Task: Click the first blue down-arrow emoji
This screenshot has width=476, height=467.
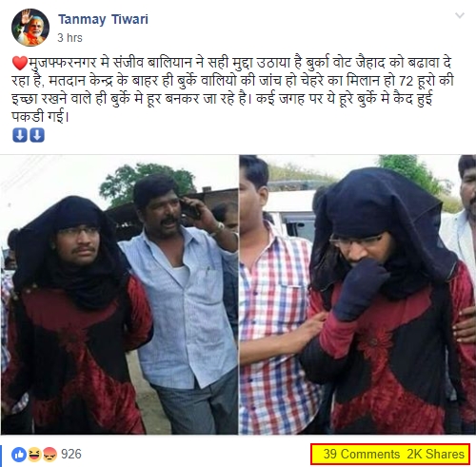Action: click(x=20, y=135)
